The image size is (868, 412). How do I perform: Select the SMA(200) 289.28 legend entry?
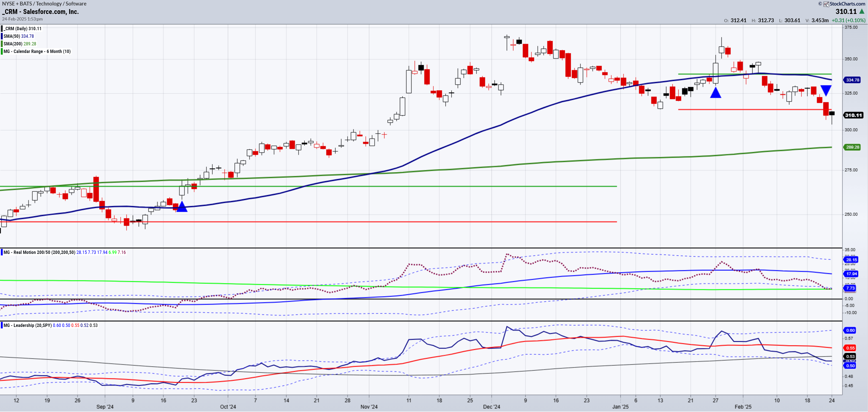(x=20, y=44)
